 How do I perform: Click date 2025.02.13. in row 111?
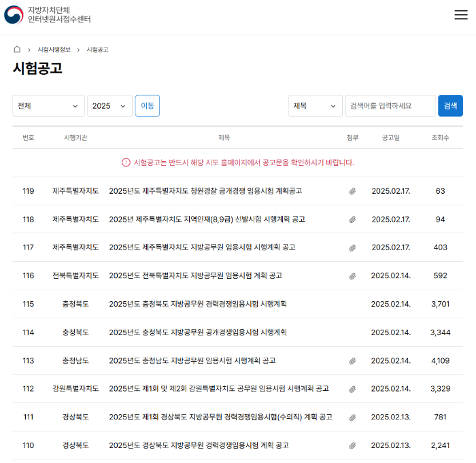click(x=391, y=417)
